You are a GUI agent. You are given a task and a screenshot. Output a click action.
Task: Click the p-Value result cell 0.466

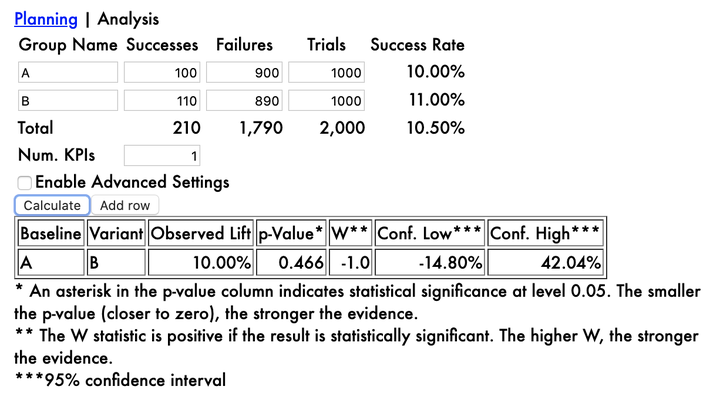tap(291, 263)
